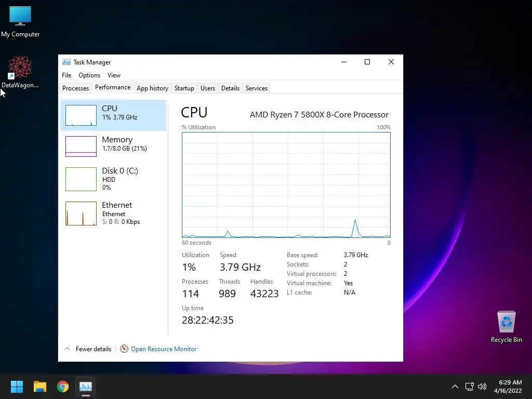The image size is (532, 399).
Task: Click Task Manager title bar icon
Action: [66, 62]
